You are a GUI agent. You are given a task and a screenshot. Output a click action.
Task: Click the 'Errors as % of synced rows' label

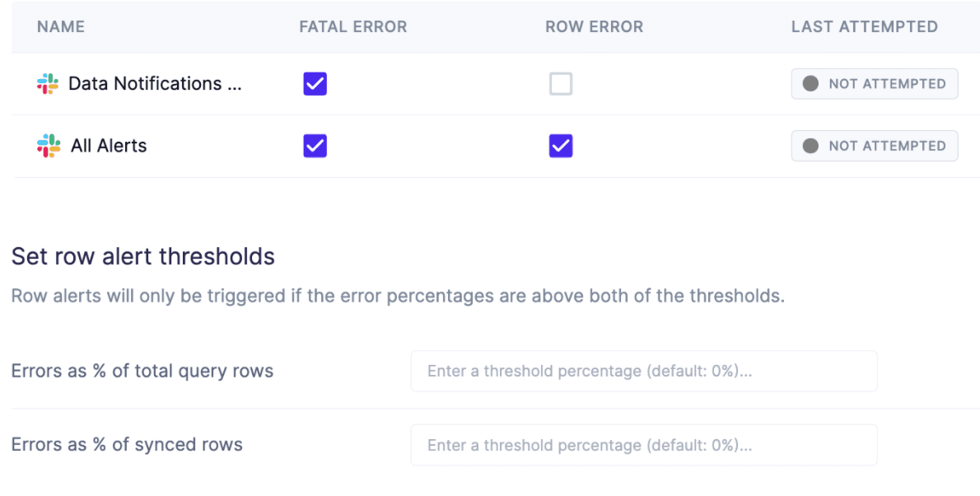[127, 445]
